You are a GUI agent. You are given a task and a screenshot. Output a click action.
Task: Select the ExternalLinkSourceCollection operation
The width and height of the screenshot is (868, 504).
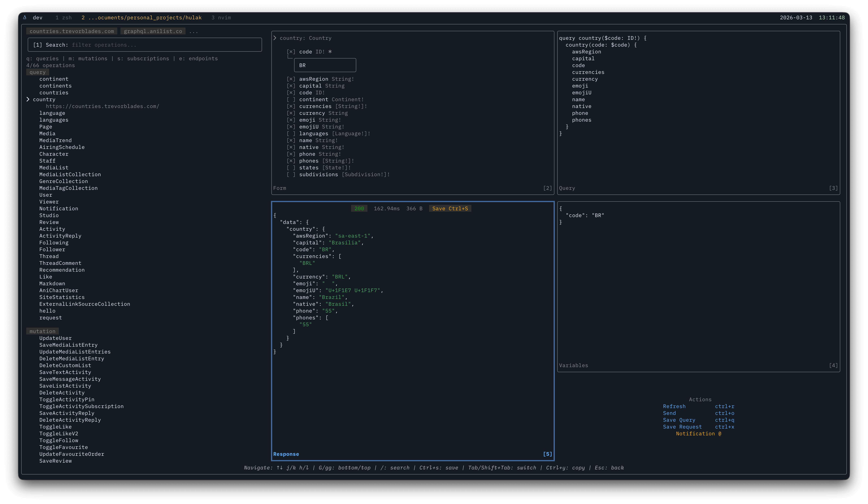coord(85,304)
